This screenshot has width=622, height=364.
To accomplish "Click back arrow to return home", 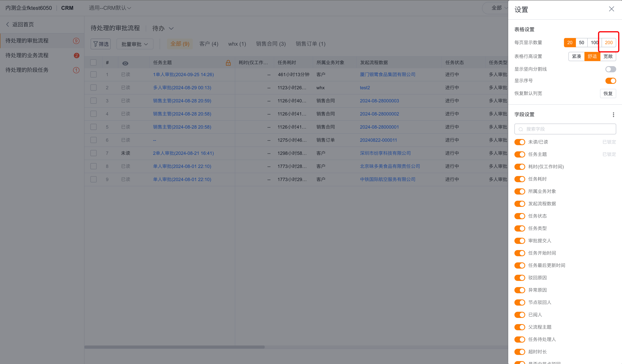I will pyautogui.click(x=8, y=24).
